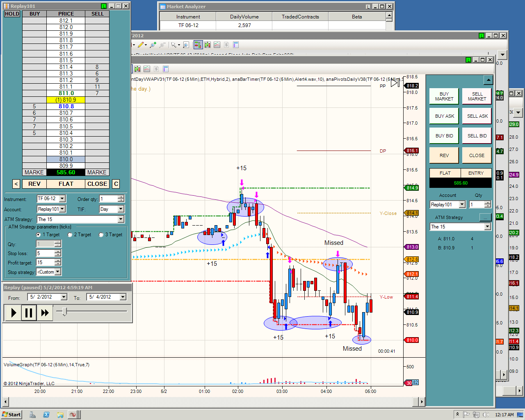Click DailyVolume column header in Market Analyzer
The width and height of the screenshot is (525, 420).
(244, 17)
